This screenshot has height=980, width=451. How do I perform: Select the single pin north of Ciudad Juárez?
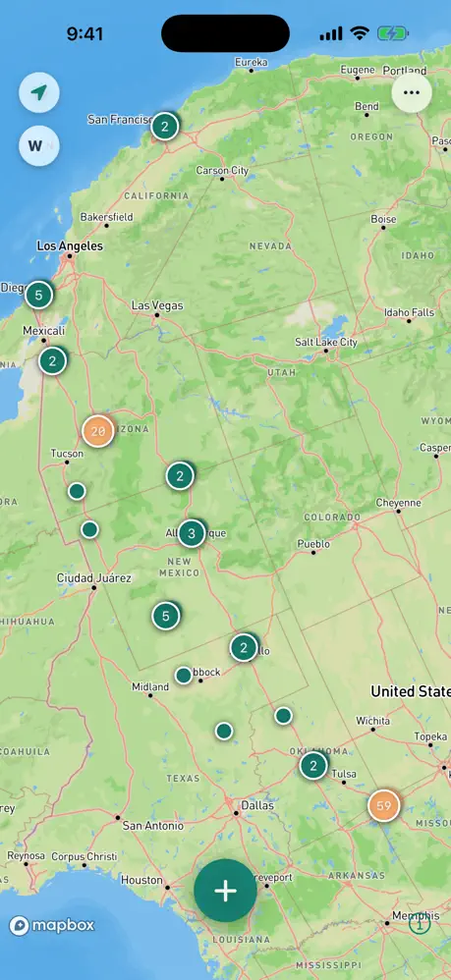coord(89,530)
